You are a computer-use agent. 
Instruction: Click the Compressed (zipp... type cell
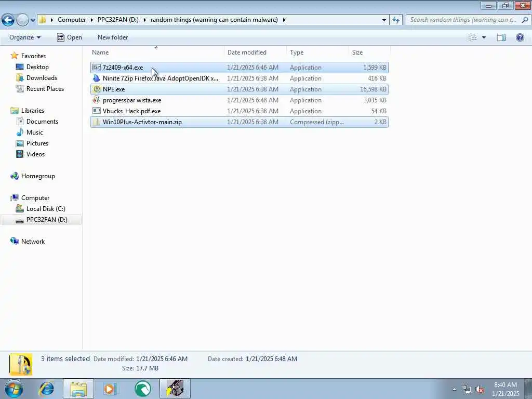pyautogui.click(x=316, y=122)
